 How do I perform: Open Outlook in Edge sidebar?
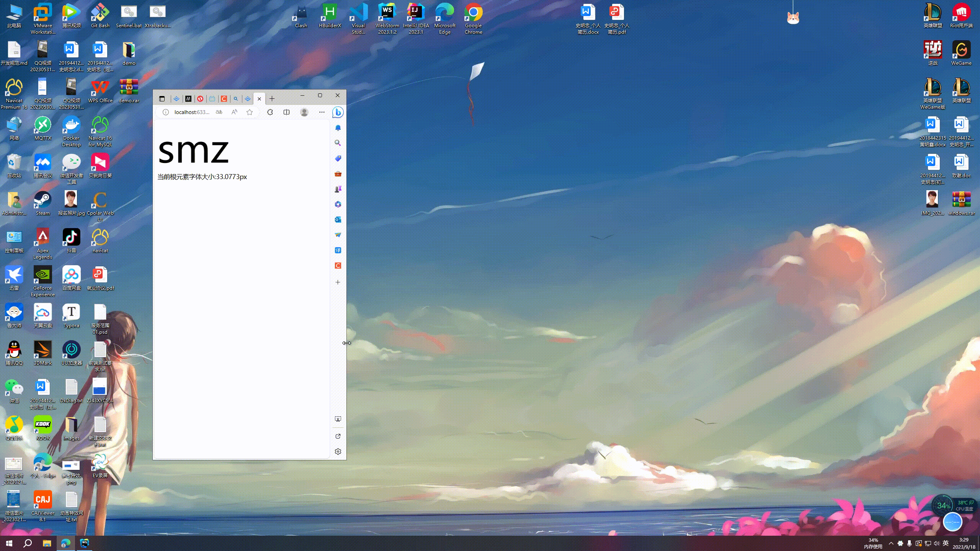click(x=338, y=220)
